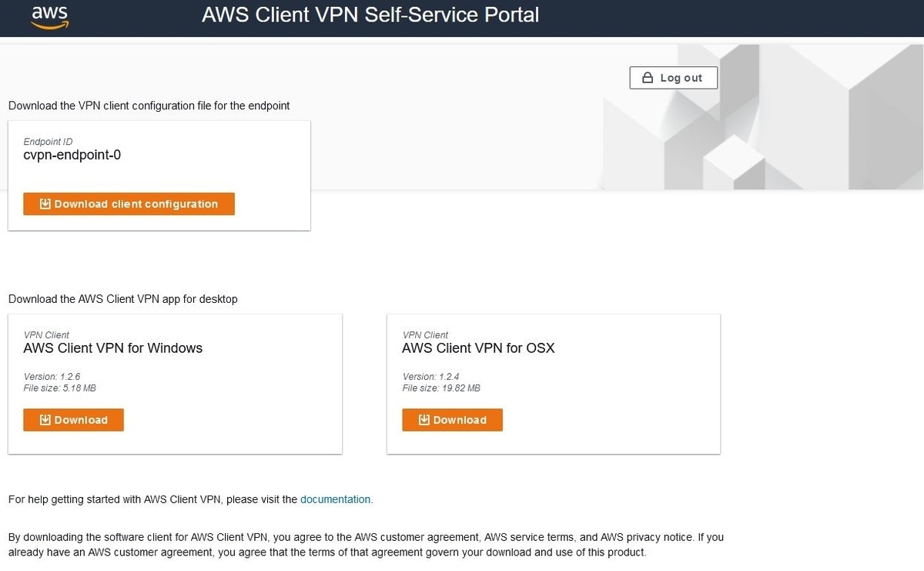Click download arrow icon on client configuration button
Screen dimensions: 924x571
point(45,204)
